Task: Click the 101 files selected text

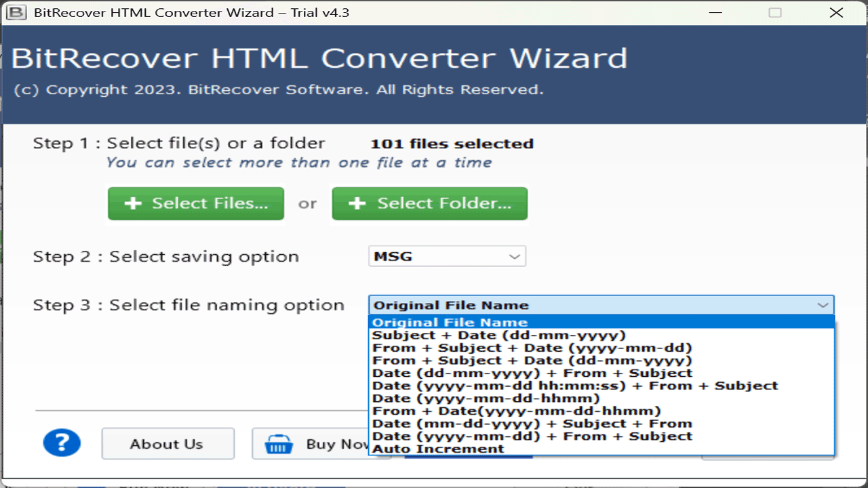Action: pos(452,144)
